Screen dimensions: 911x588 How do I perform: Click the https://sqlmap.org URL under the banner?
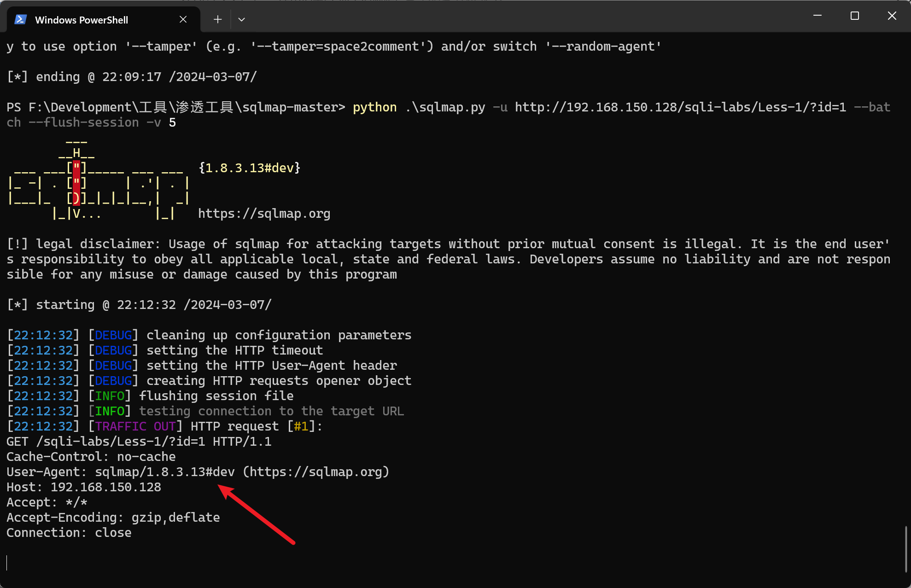click(264, 214)
